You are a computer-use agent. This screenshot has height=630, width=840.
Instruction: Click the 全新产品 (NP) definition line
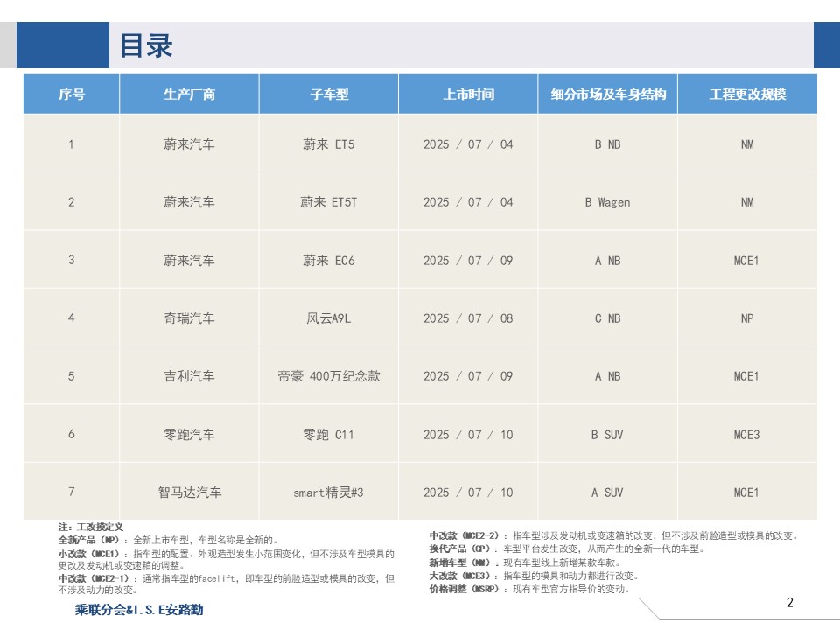(168, 540)
